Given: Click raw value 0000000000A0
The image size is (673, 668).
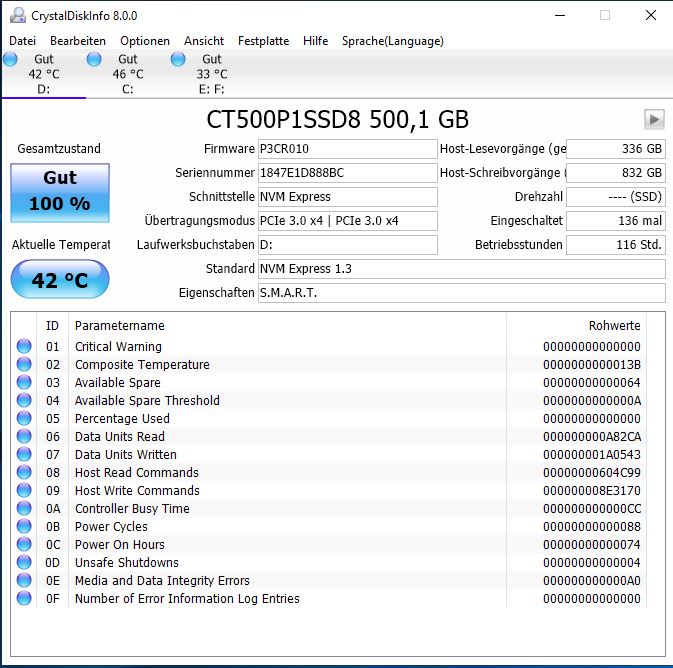Looking at the screenshot, I should click(592, 581).
